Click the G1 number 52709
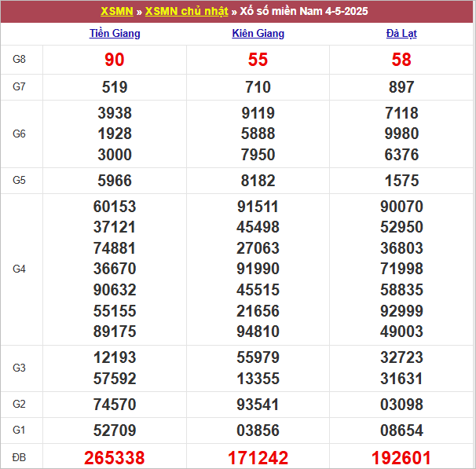The height and width of the screenshot is (469, 476). point(115,431)
